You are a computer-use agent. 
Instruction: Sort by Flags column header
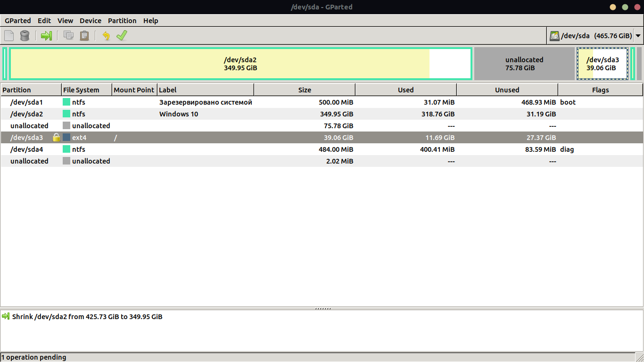(x=601, y=90)
